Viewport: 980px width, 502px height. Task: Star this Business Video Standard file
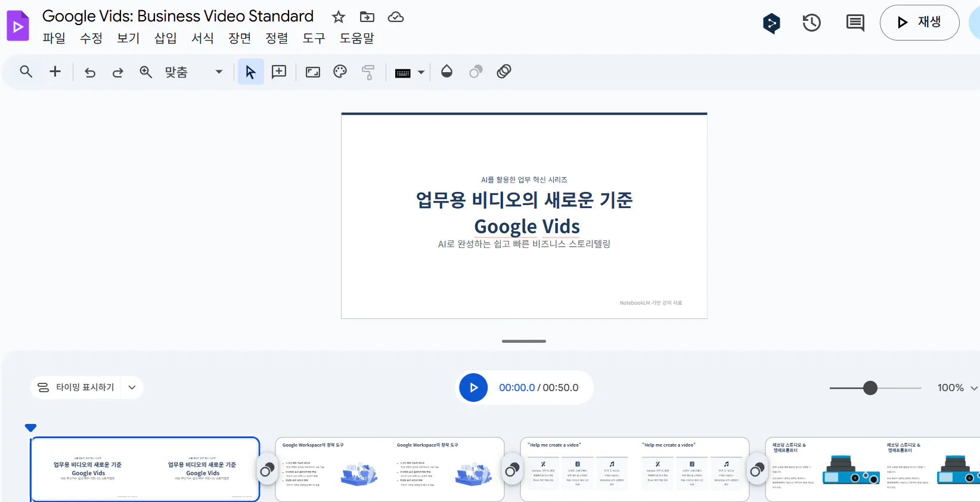pos(339,17)
